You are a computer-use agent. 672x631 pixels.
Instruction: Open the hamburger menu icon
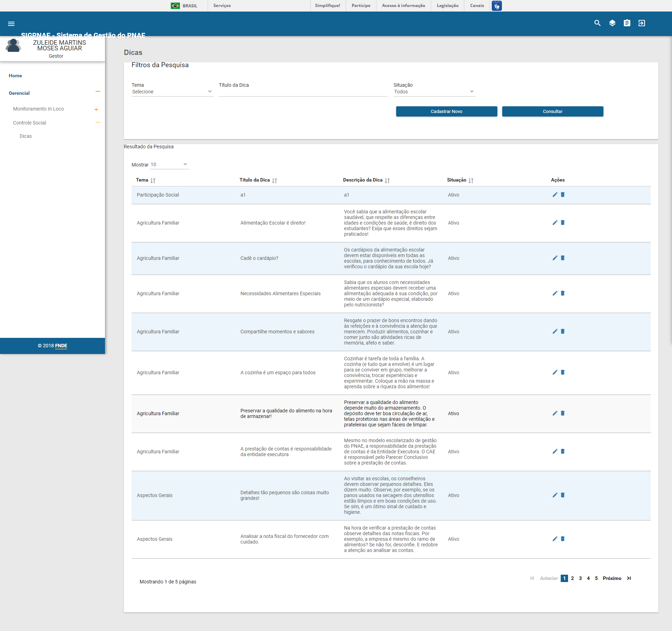click(11, 24)
